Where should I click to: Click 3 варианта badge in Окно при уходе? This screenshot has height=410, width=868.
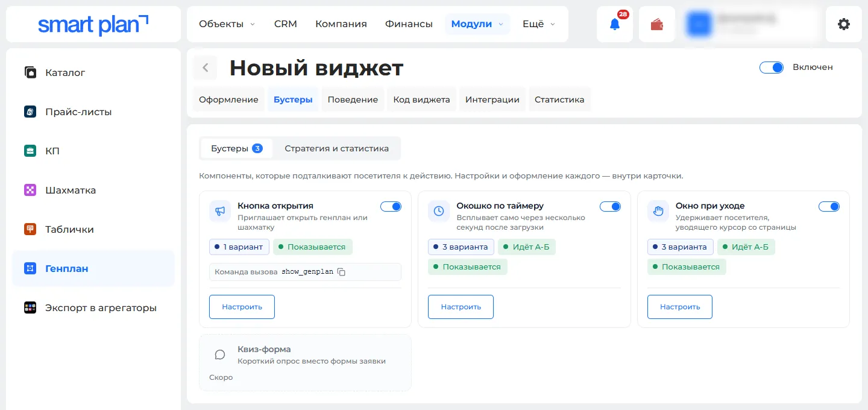click(x=681, y=247)
